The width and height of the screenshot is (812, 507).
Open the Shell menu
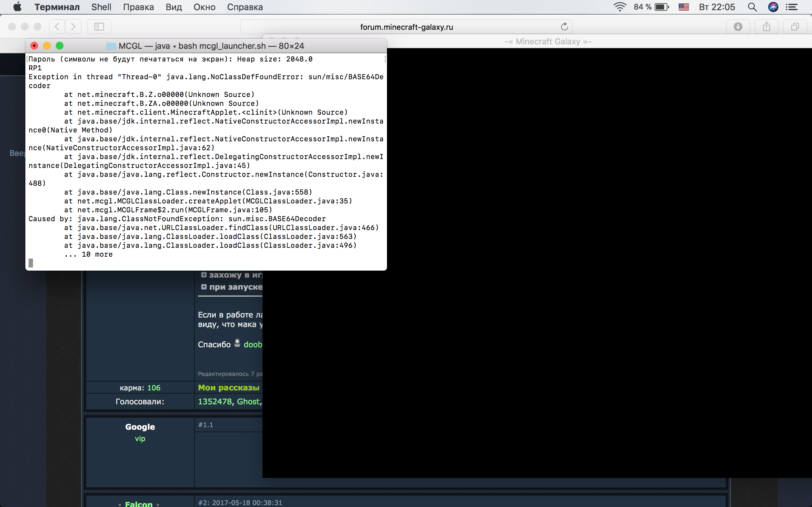tap(101, 7)
